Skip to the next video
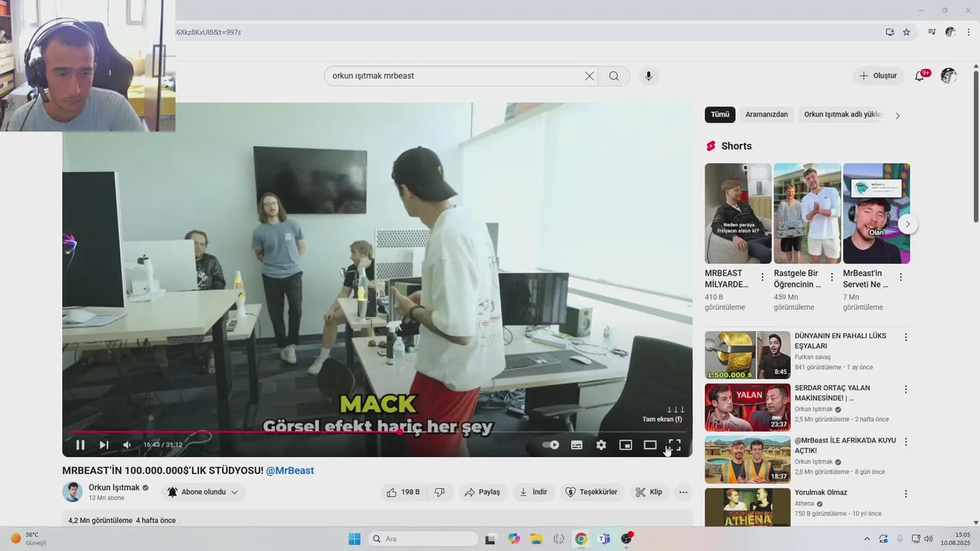980x551 pixels. (x=104, y=445)
